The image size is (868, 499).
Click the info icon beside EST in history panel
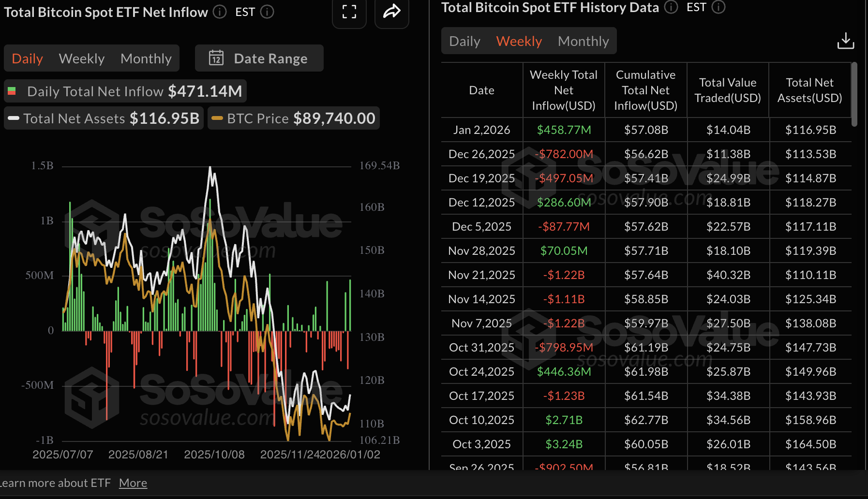point(719,7)
